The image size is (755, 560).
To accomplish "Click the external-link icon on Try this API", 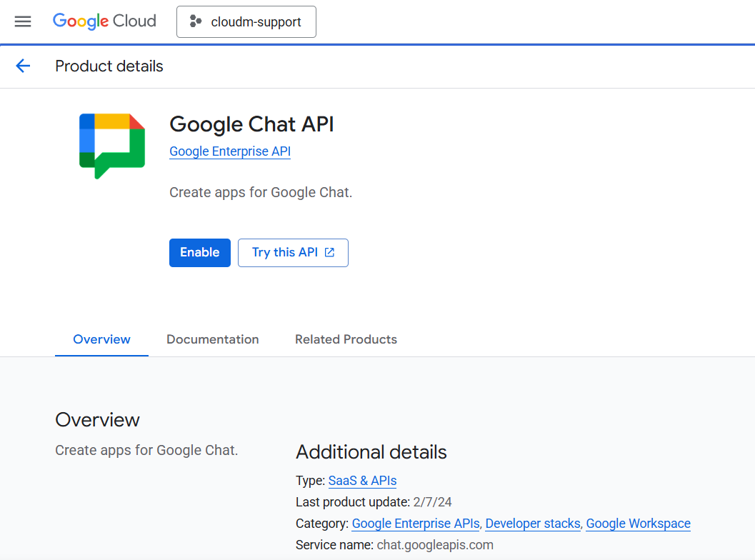I will (329, 253).
